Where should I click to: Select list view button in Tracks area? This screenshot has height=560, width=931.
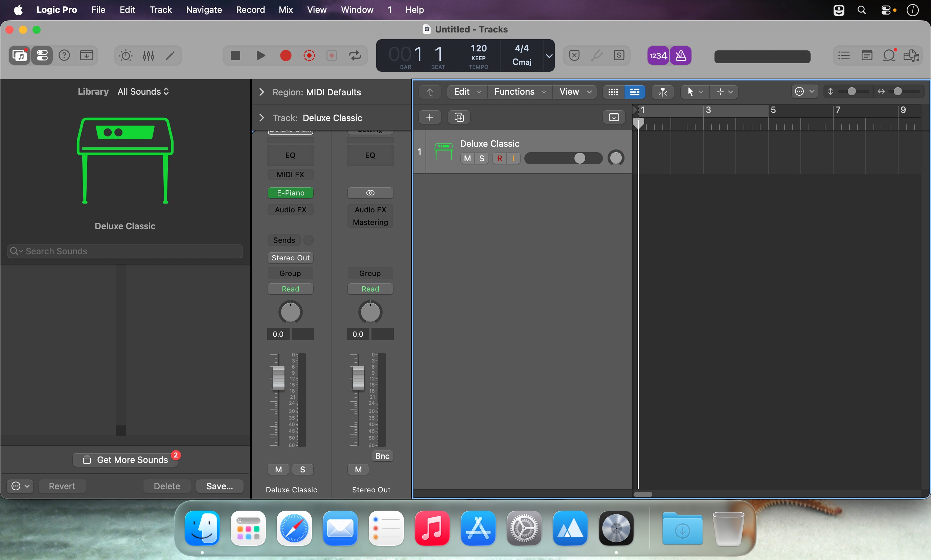coord(635,92)
